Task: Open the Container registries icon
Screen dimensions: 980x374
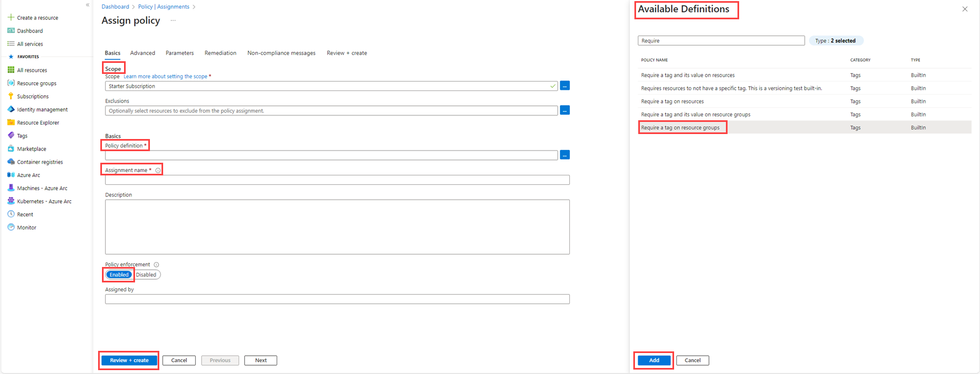Action: click(x=10, y=162)
